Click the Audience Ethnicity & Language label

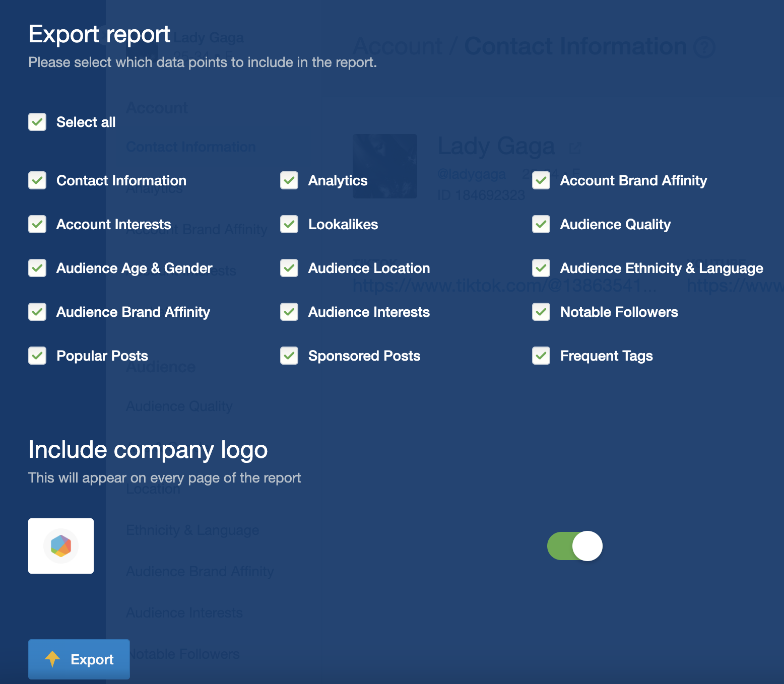tap(662, 268)
